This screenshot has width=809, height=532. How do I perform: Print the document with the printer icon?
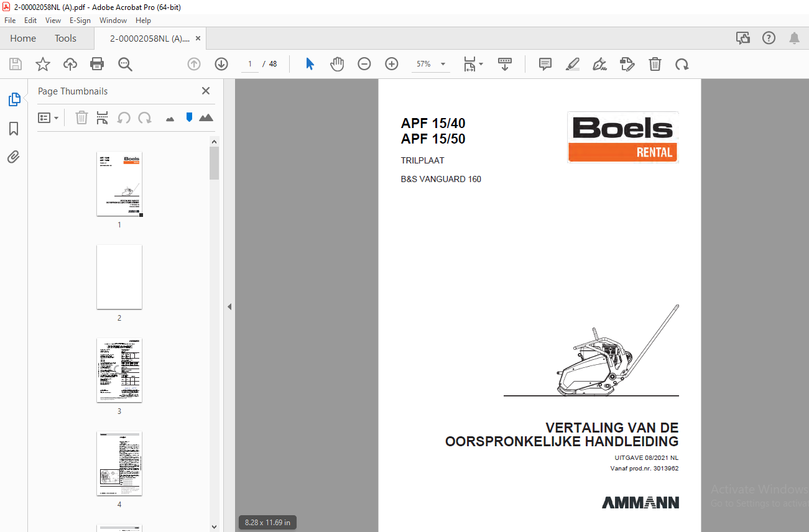tap(97, 64)
